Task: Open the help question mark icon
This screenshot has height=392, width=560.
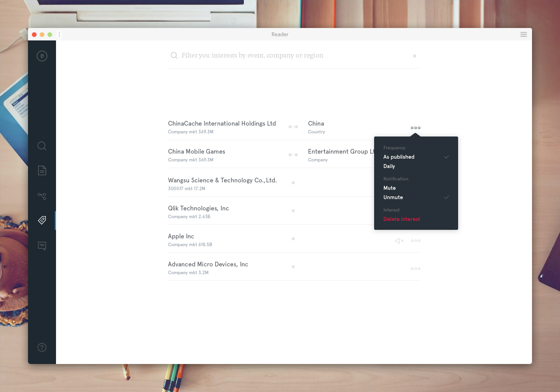Action: pos(42,347)
